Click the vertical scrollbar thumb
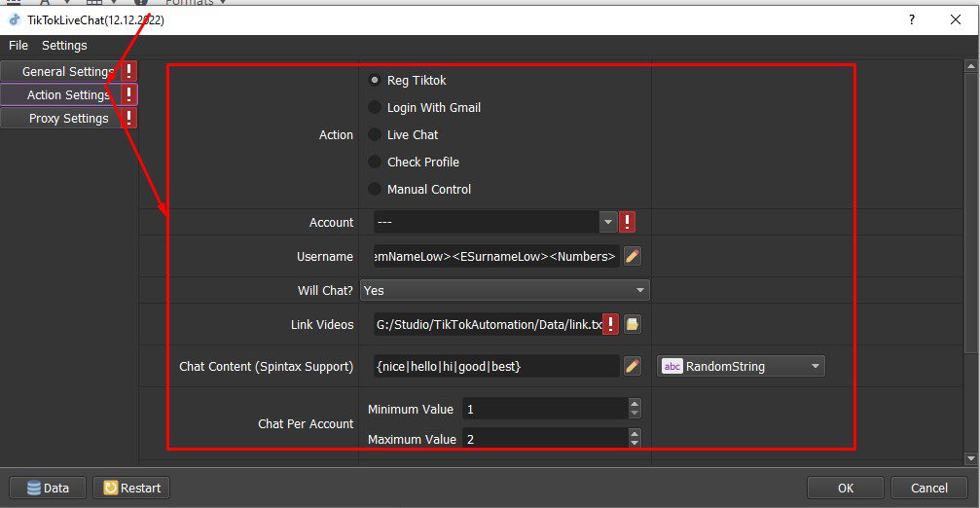The image size is (980, 508). [971, 212]
